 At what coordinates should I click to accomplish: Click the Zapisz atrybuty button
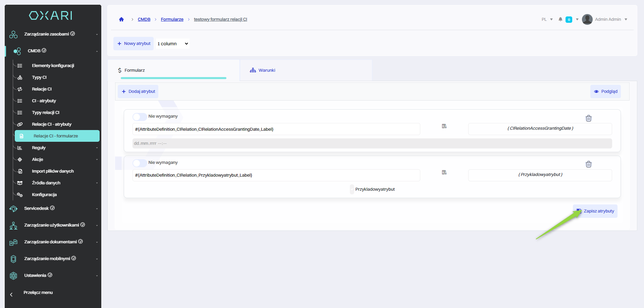pos(595,211)
